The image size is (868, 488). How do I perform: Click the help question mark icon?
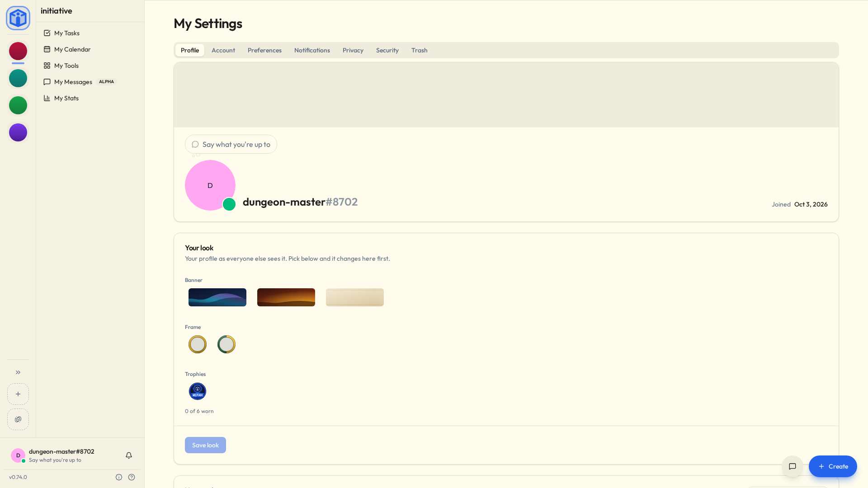coord(132,477)
